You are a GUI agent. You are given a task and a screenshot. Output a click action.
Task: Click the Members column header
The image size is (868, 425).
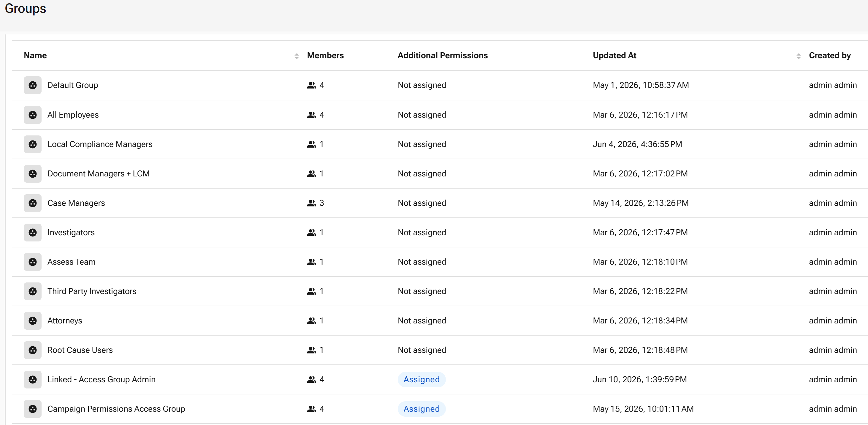pyautogui.click(x=325, y=56)
